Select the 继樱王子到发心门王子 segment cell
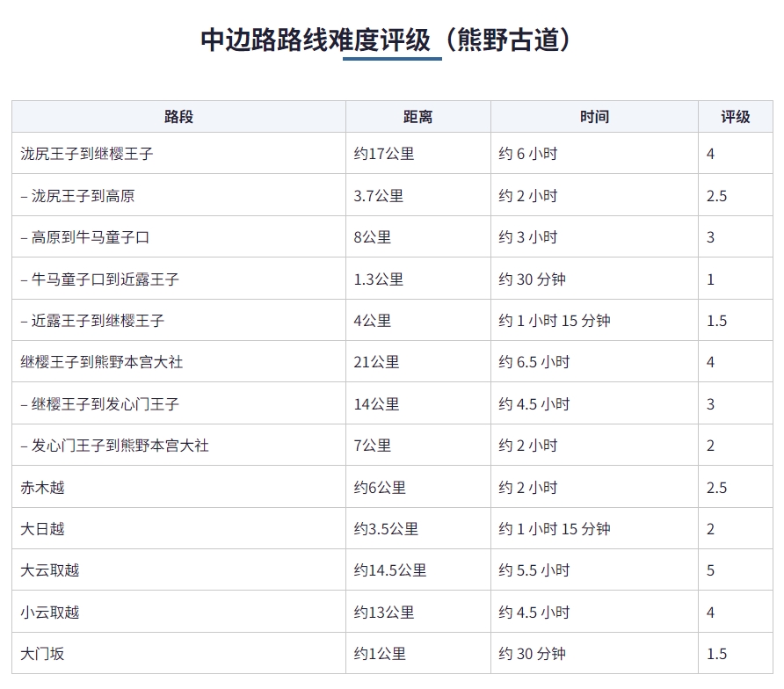 click(x=178, y=404)
